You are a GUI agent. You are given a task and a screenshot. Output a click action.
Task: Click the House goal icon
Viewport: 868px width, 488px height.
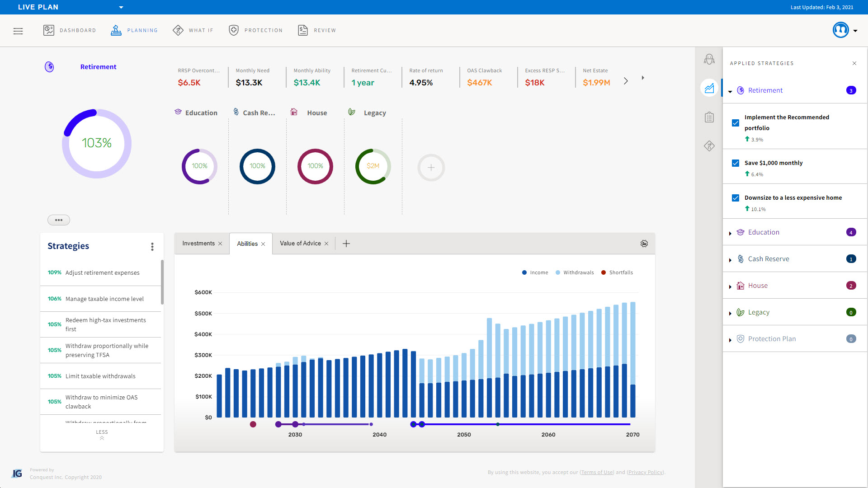294,112
